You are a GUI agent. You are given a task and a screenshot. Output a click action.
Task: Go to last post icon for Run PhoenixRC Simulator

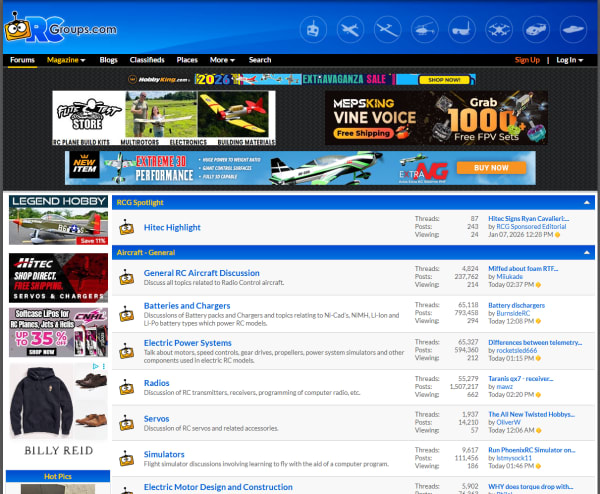tap(538, 466)
